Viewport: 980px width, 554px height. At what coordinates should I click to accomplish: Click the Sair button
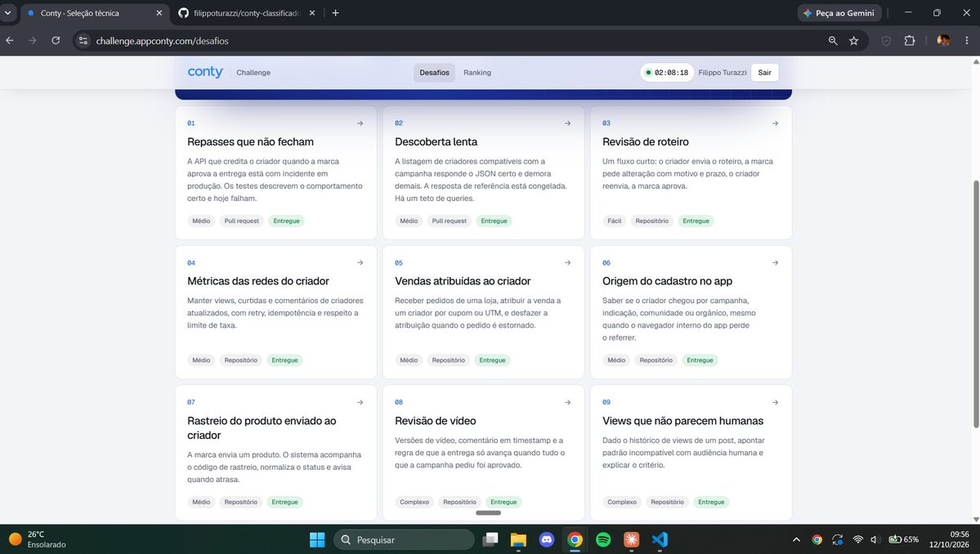click(764, 73)
